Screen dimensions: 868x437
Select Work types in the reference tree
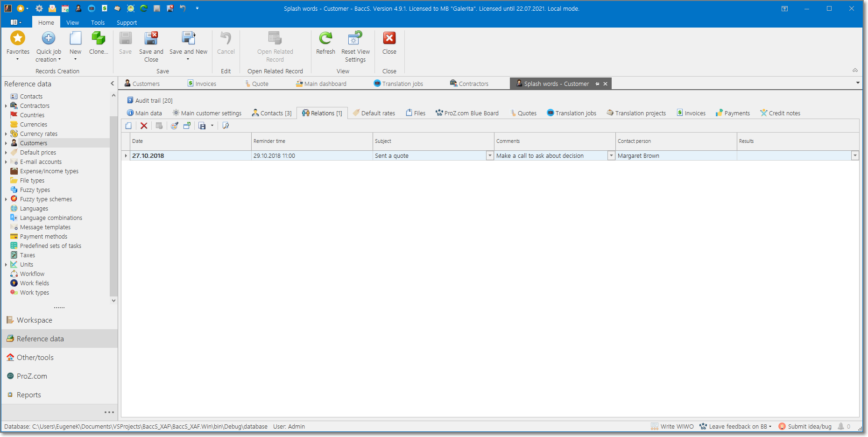pos(35,293)
